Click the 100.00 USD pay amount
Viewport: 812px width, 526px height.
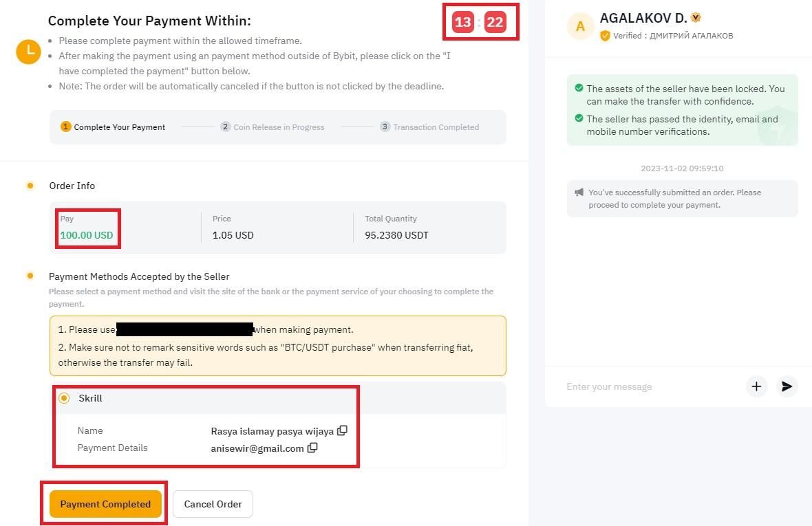(87, 235)
